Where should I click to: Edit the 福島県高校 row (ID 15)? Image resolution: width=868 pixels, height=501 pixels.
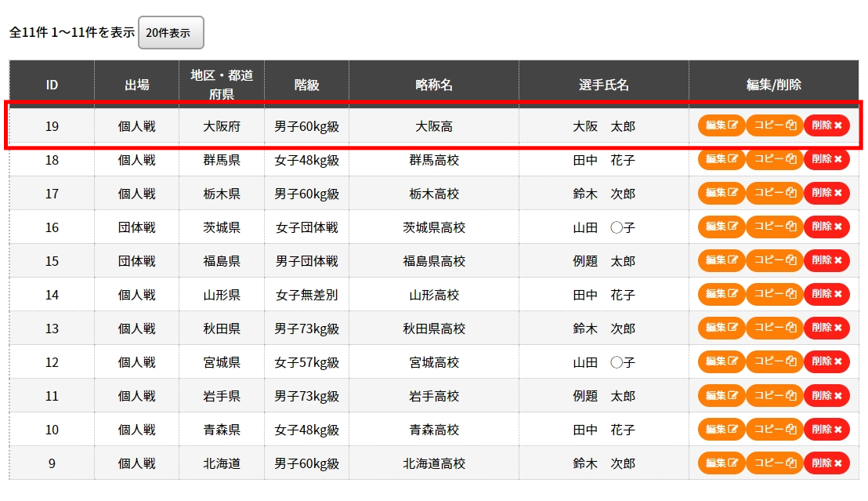click(x=721, y=260)
